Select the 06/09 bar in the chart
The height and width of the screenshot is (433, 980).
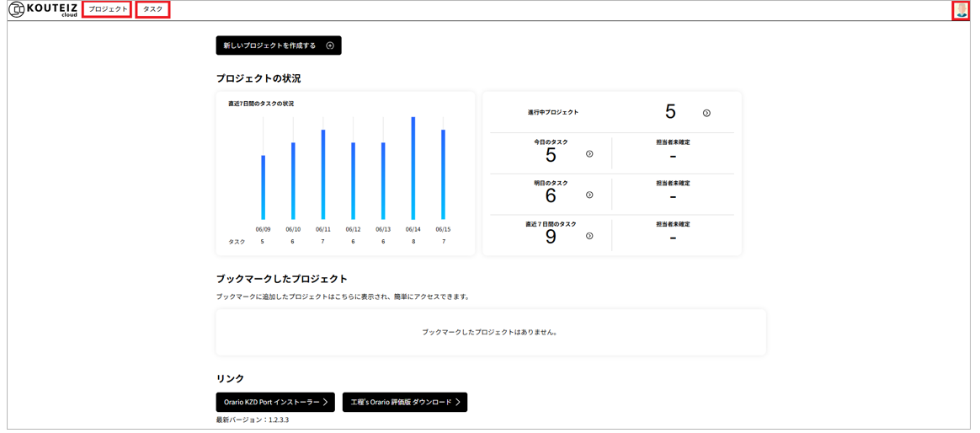[264, 187]
